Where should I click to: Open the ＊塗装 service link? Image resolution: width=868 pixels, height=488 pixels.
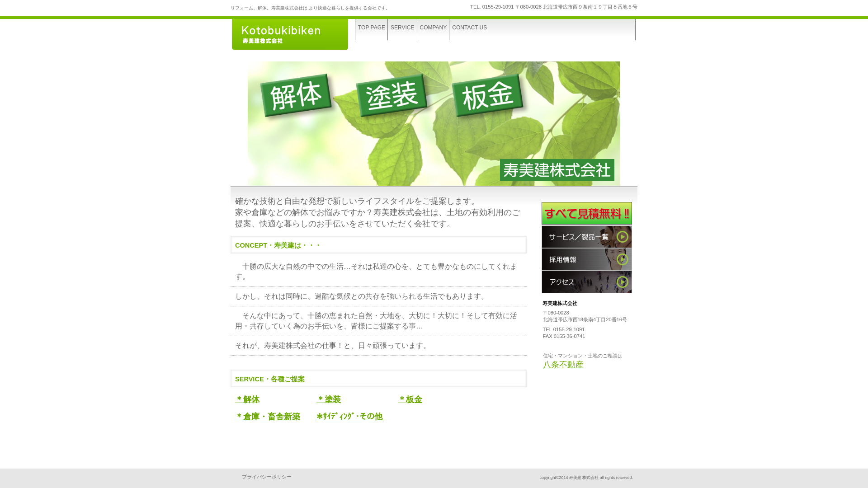[x=329, y=399]
